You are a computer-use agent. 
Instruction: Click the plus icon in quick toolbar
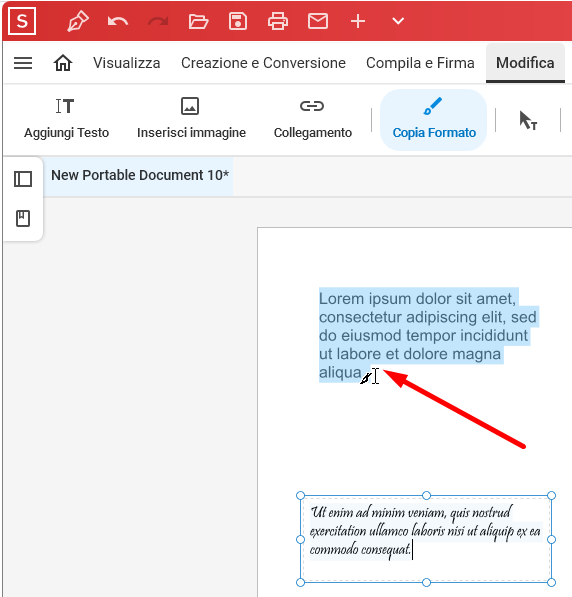click(x=358, y=21)
